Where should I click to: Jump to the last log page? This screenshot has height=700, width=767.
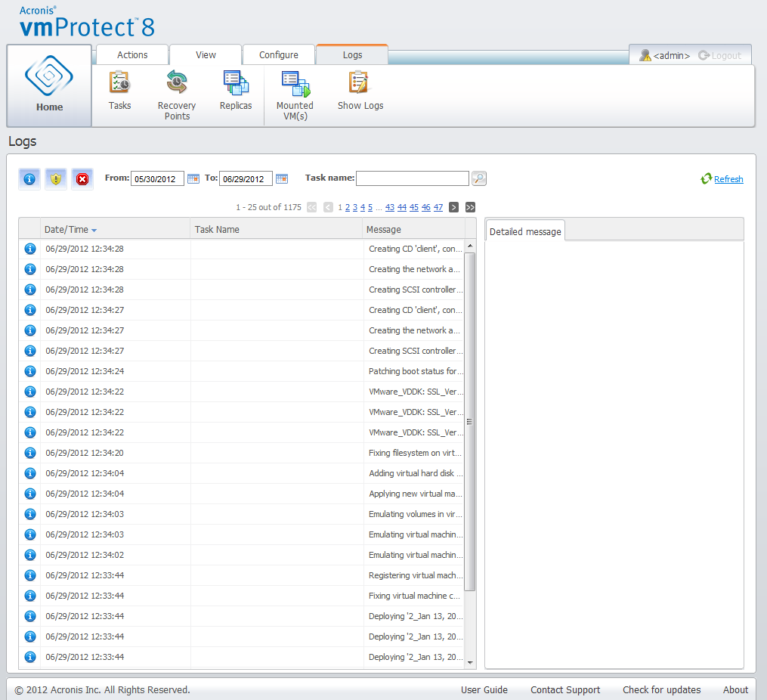(470, 207)
